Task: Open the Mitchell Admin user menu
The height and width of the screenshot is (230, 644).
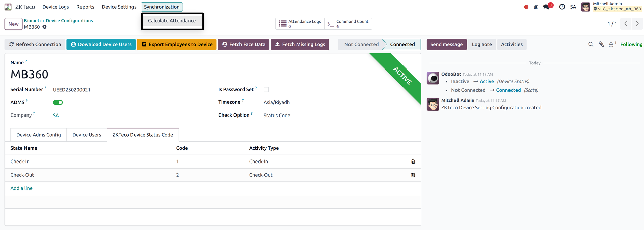Action: (x=611, y=7)
